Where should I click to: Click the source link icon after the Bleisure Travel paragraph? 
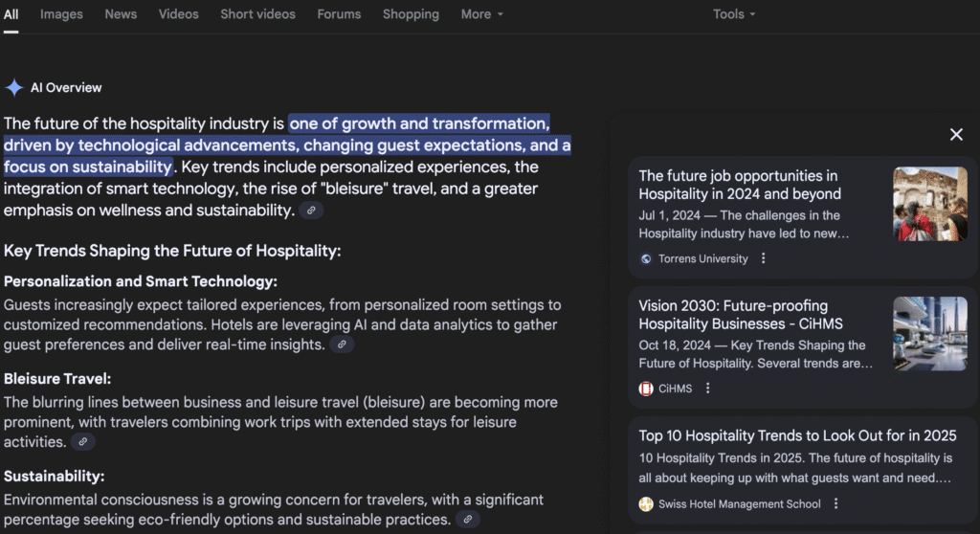(x=83, y=442)
